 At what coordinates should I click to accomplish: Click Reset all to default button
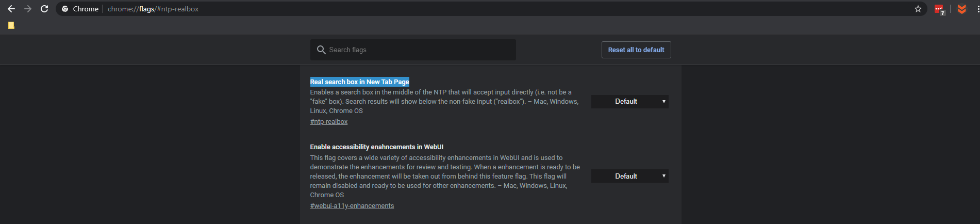tap(636, 50)
